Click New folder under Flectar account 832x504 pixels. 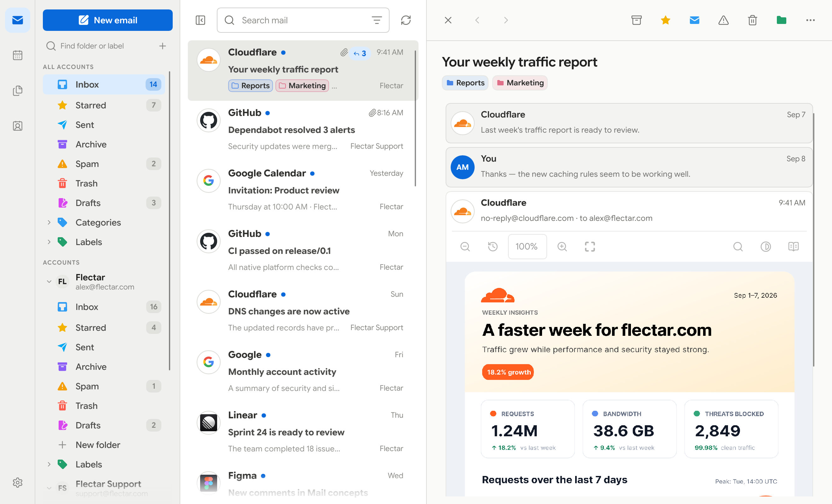pyautogui.click(x=104, y=445)
